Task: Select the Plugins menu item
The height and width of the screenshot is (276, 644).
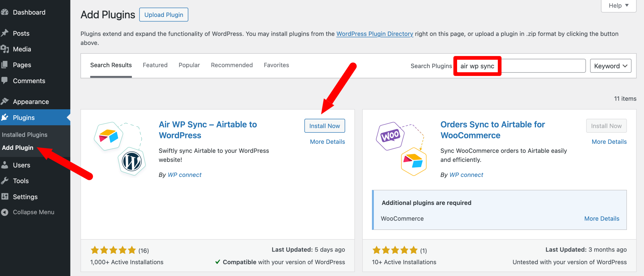Action: [35, 117]
